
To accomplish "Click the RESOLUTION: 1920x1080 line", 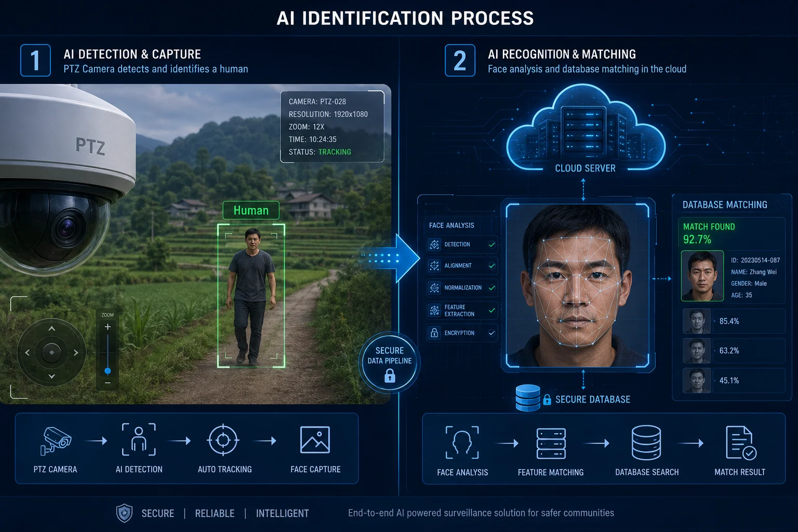I will coord(328,114).
